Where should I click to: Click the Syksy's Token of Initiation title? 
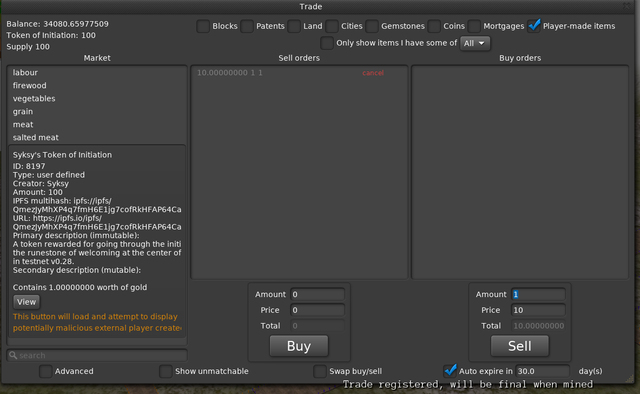[x=62, y=155]
